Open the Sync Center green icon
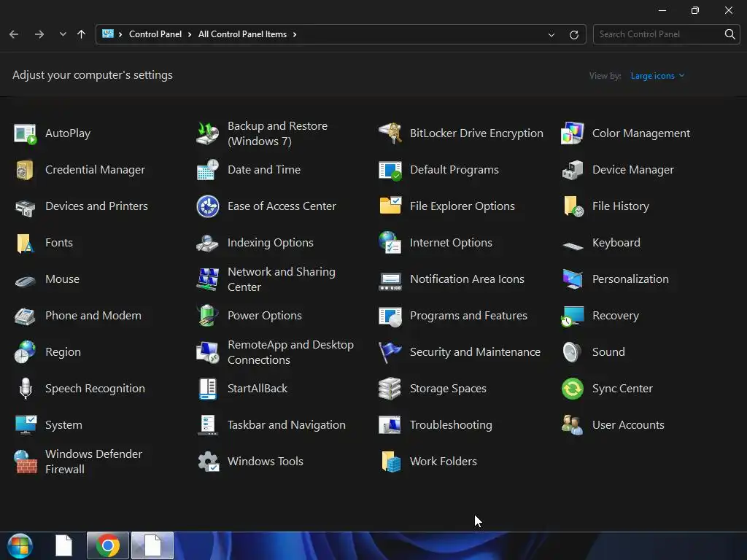 tap(573, 389)
